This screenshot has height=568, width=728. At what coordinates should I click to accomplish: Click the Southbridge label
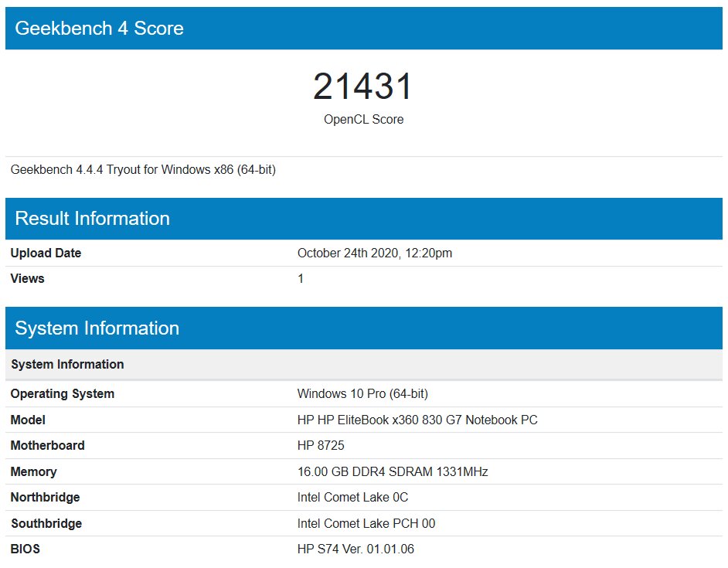[46, 523]
